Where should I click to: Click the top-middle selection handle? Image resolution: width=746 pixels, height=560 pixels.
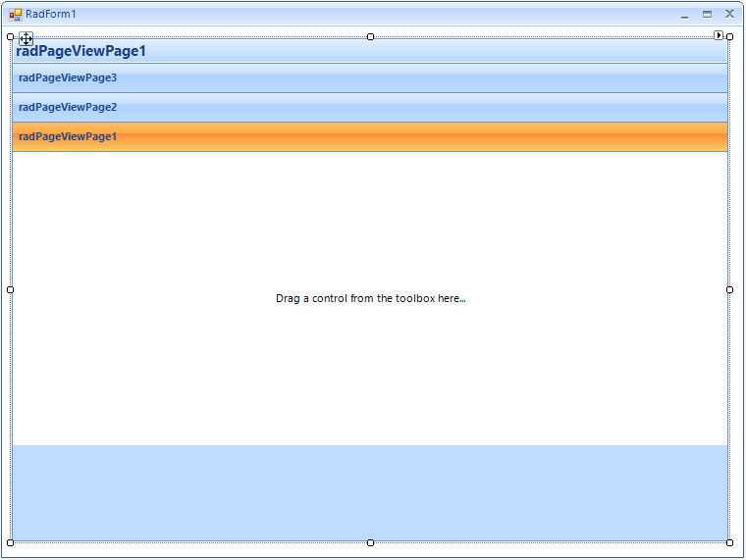(x=371, y=36)
